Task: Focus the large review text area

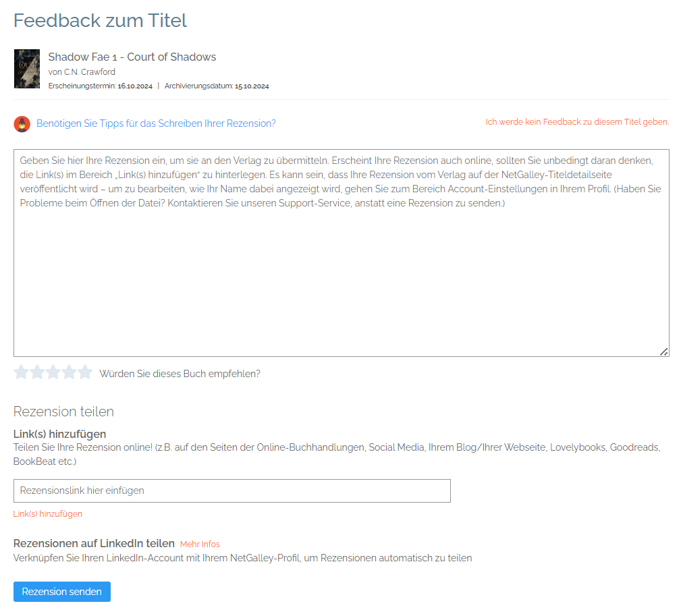Action: pos(341,270)
